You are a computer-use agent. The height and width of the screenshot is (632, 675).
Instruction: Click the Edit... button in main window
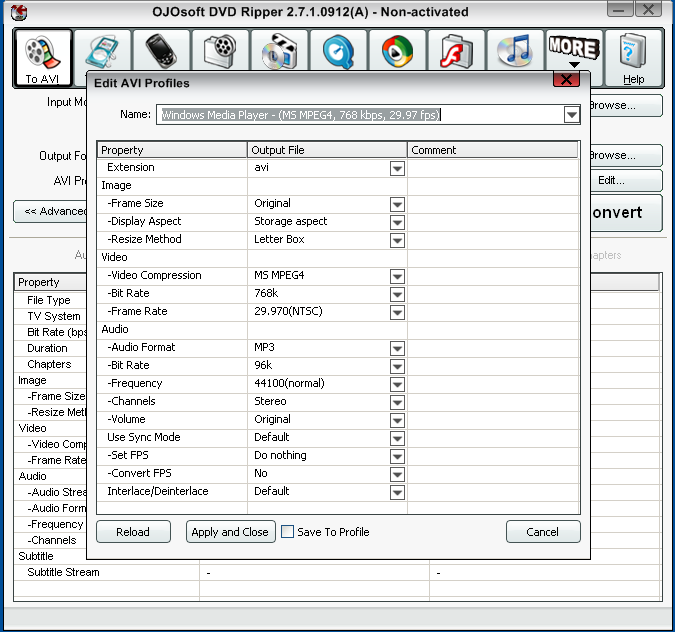(x=626, y=180)
